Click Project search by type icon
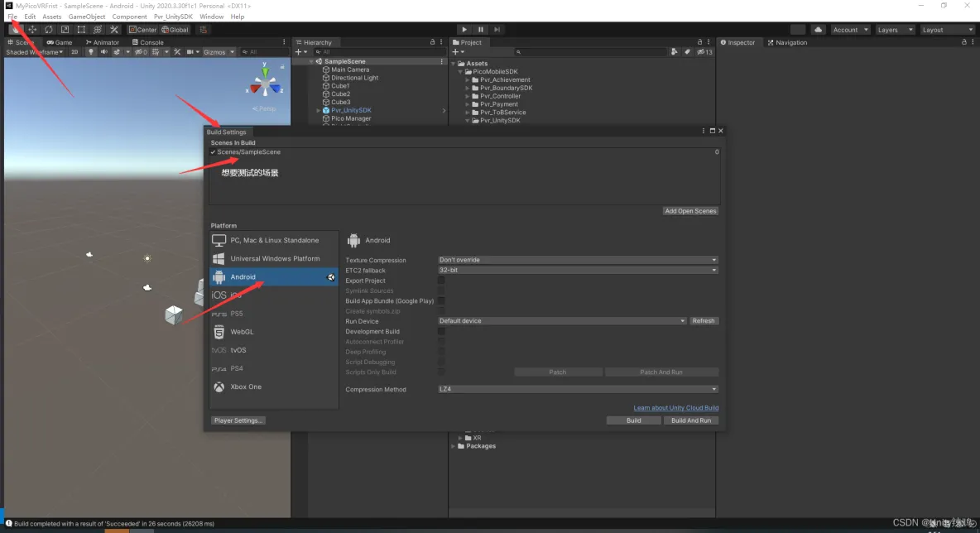Image resolution: width=980 pixels, height=533 pixels. click(x=674, y=52)
